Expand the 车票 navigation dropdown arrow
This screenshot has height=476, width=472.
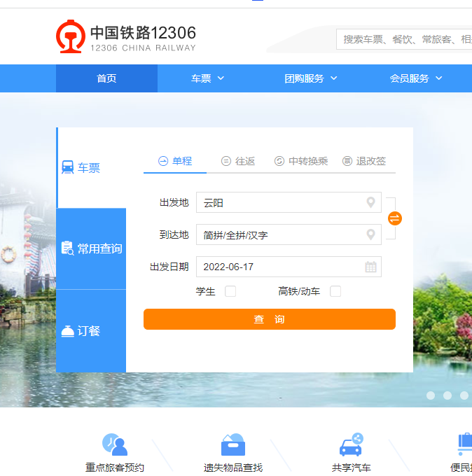coord(221,78)
